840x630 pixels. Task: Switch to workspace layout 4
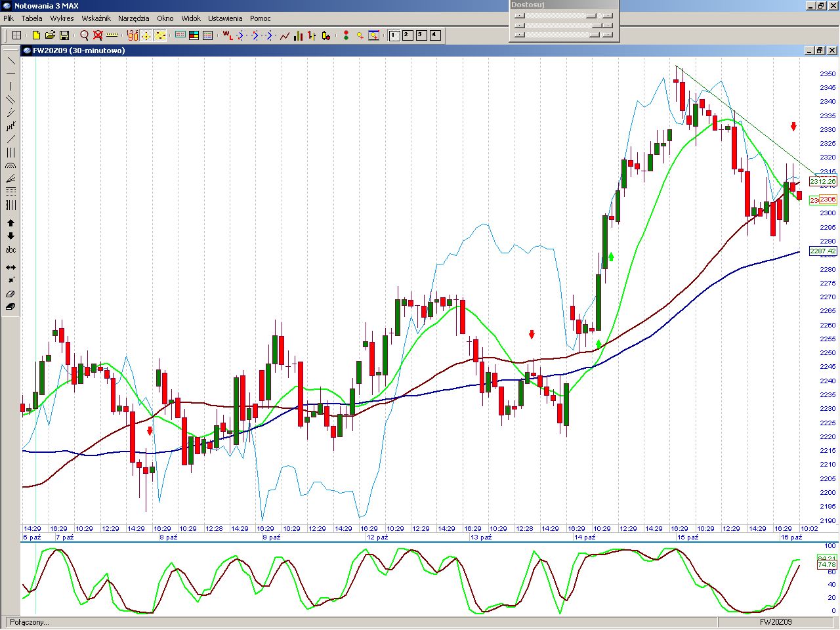click(x=435, y=35)
